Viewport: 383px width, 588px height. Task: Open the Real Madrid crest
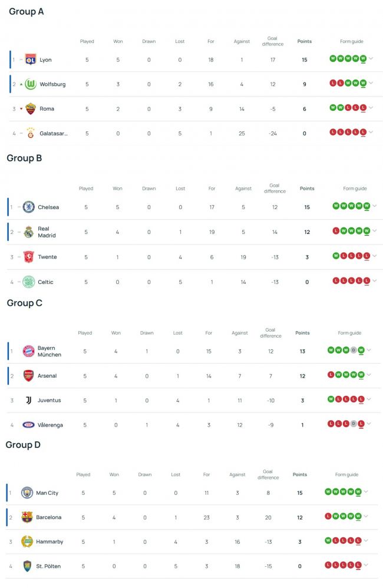[28, 231]
